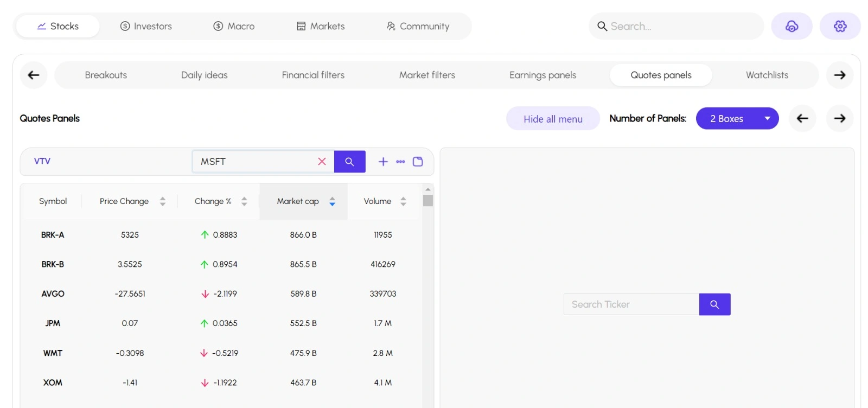
Task: Go to next panels page arrow
Action: [x=839, y=118]
